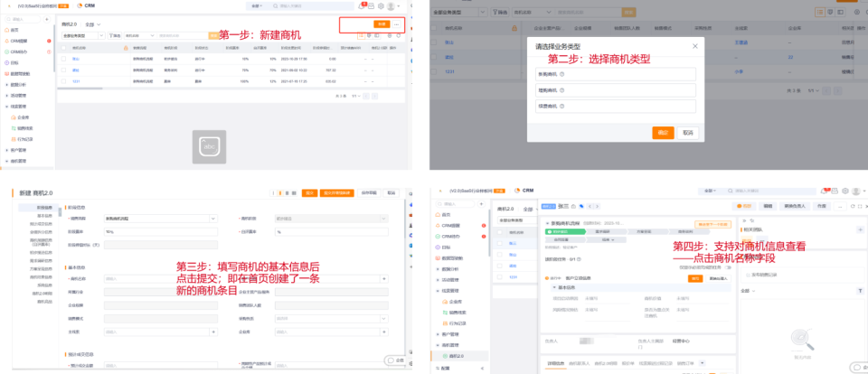Click the orange 新建 button in the red box
This screenshot has width=868, height=374.
point(382,24)
